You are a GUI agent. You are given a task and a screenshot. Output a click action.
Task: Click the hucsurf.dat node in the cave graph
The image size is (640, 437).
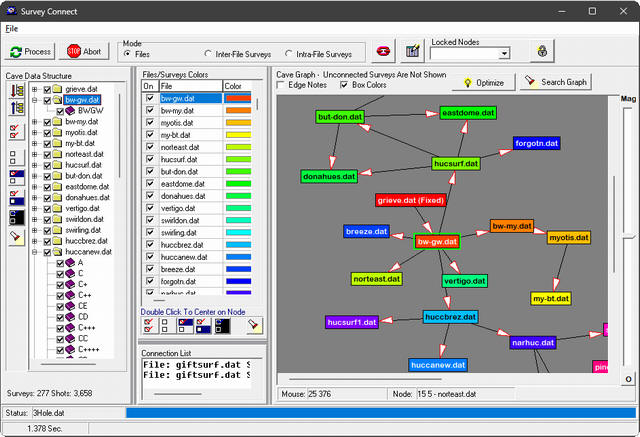[456, 164]
